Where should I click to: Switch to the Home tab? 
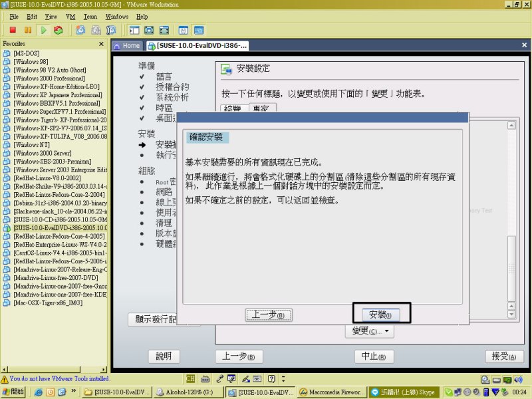pos(127,45)
